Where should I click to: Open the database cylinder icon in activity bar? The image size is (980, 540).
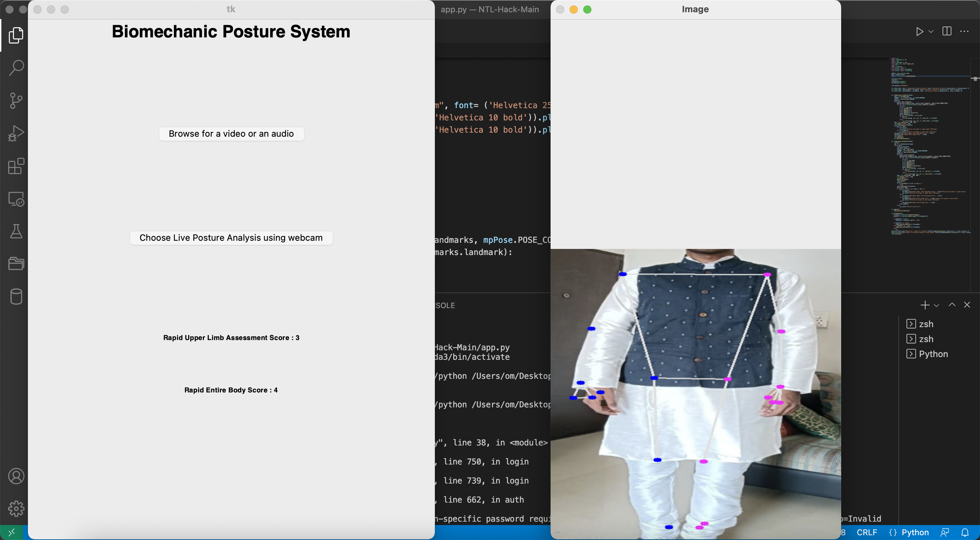click(x=16, y=297)
